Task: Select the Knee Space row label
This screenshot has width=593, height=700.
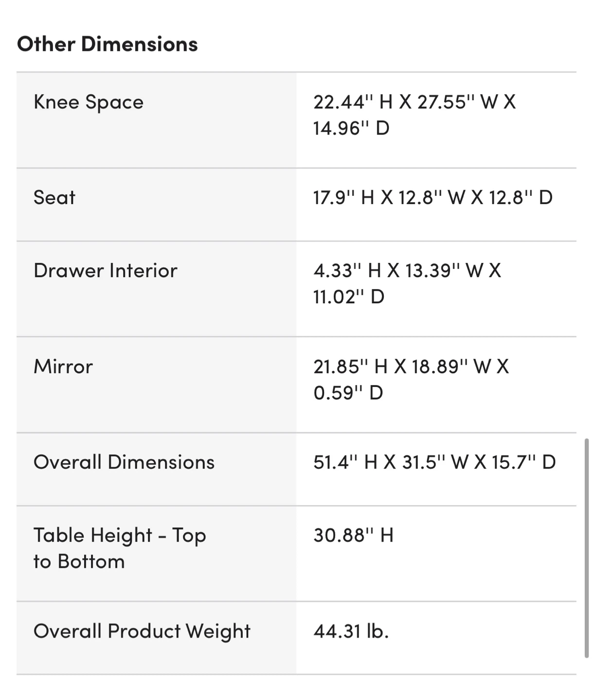Action: point(89,102)
